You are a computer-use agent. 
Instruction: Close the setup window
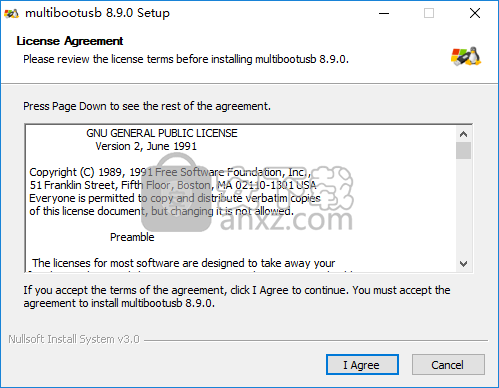tap(475, 13)
